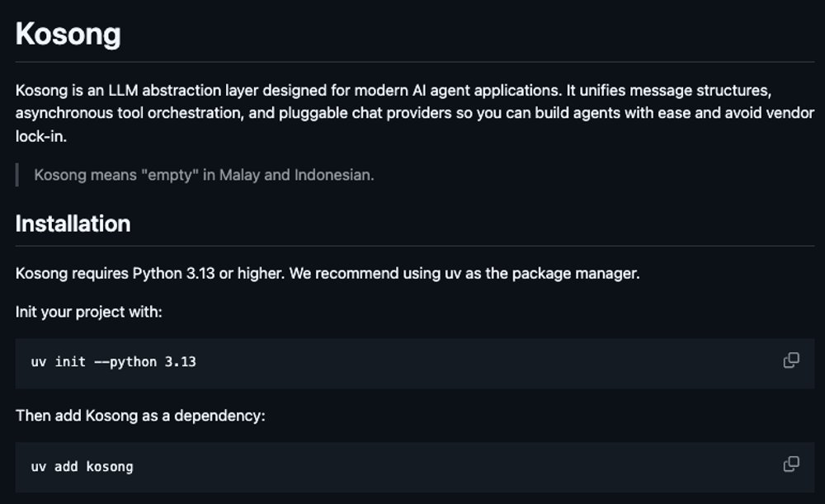825x504 pixels.
Task: Click the 'Kosong means empty' blockquote
Action: [204, 175]
